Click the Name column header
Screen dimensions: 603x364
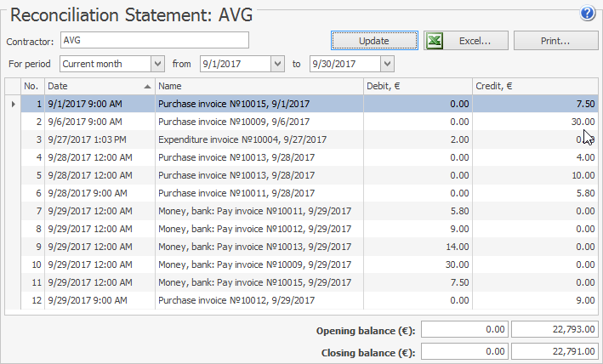(x=259, y=86)
